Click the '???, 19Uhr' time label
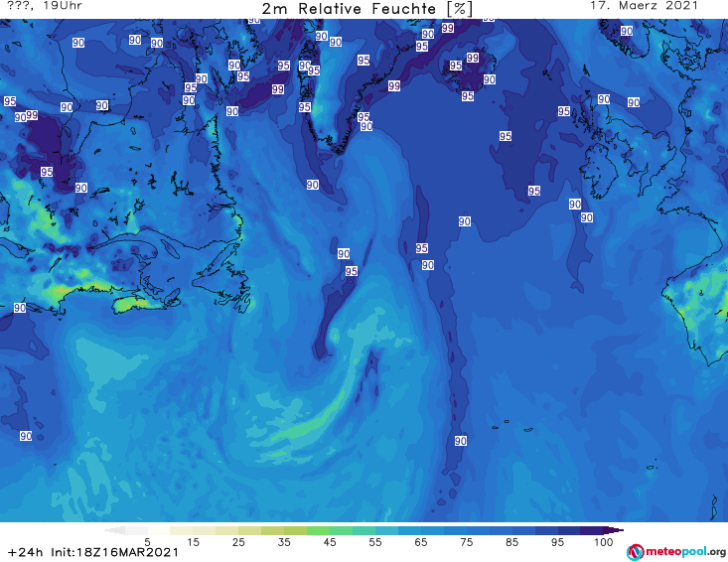This screenshot has height=562, width=728. (x=45, y=6)
